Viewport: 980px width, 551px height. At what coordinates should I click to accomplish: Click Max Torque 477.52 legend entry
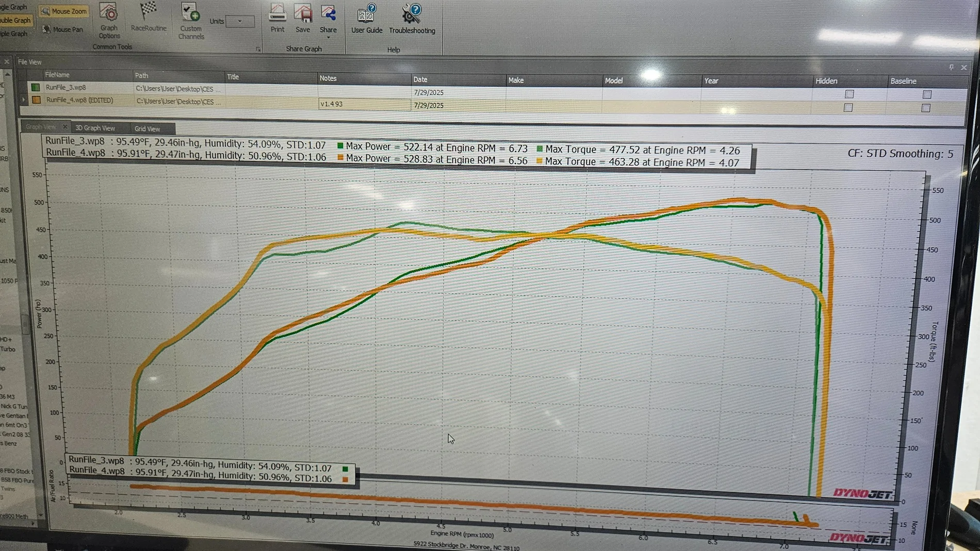point(638,150)
